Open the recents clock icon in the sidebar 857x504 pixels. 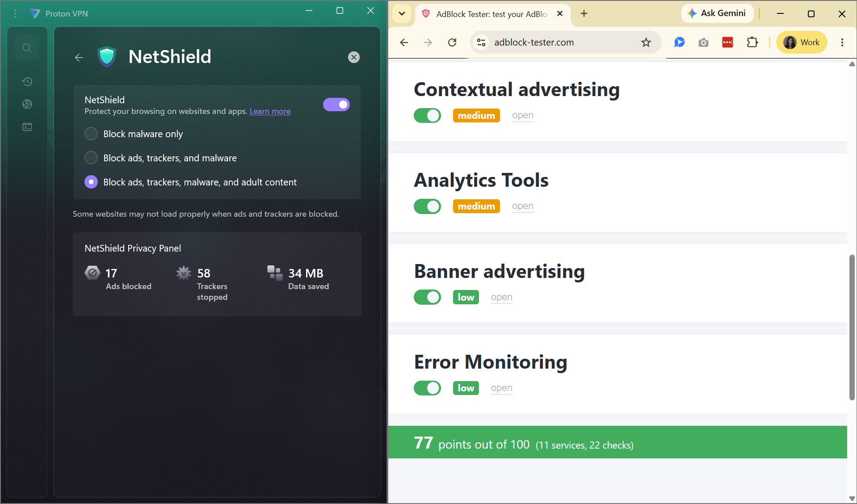click(x=27, y=81)
